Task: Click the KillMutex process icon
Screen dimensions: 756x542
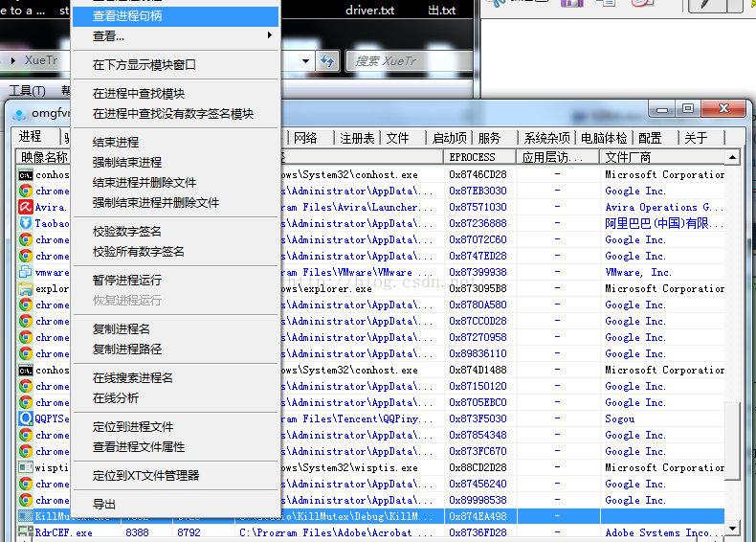Action: (x=25, y=516)
